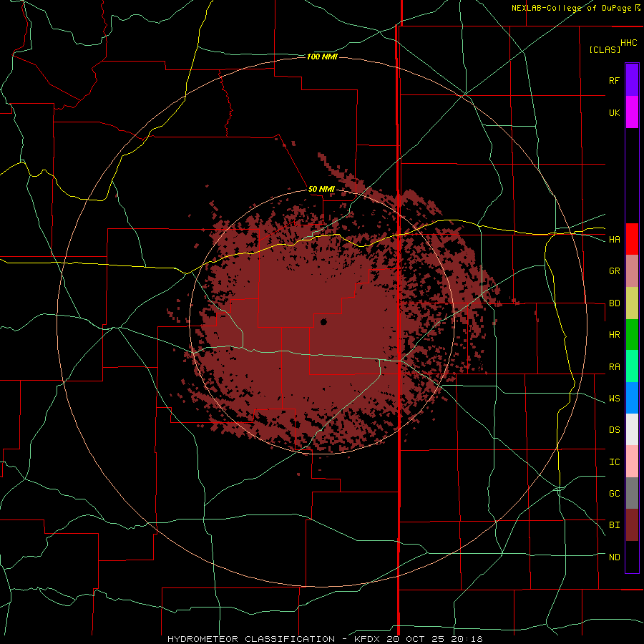Viewport: 644px width, 644px height.
Task: Click the RF purple legend swatch
Action: tap(632, 80)
